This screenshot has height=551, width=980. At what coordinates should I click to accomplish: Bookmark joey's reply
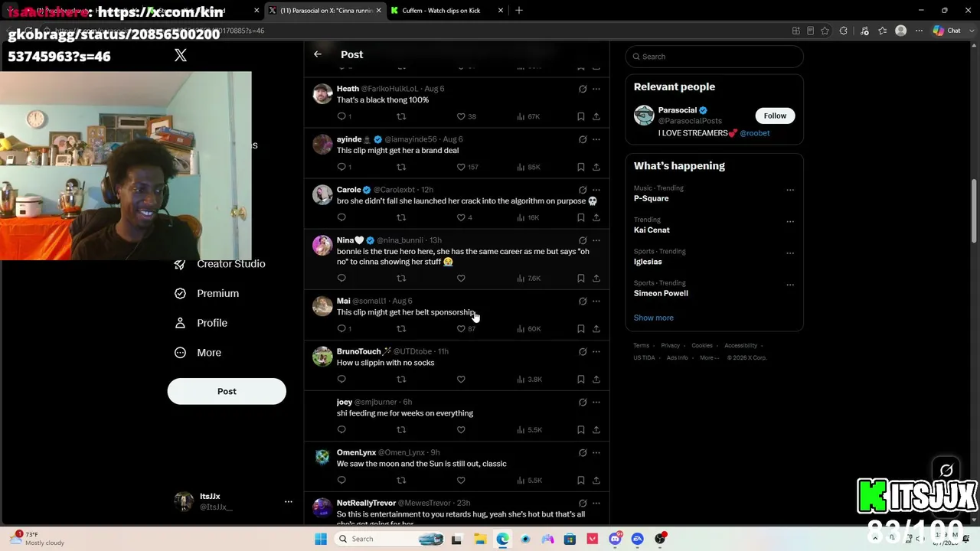click(x=581, y=429)
